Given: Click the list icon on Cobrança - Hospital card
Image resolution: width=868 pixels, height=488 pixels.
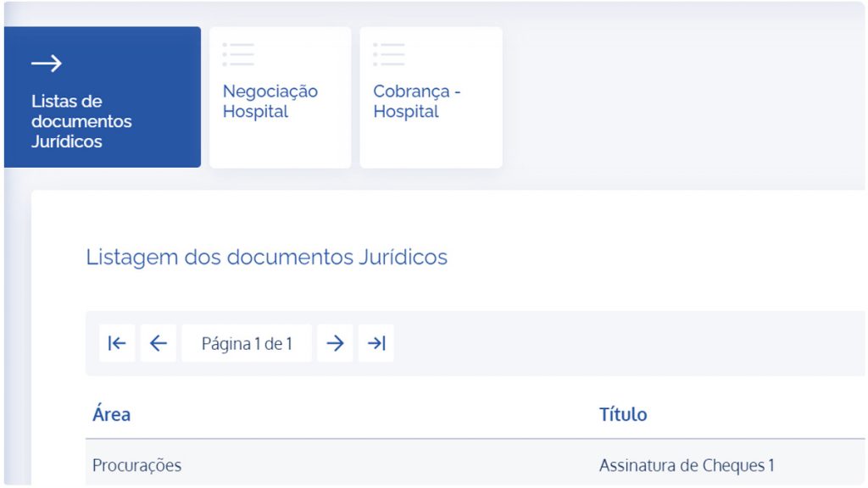Looking at the screenshot, I should point(389,55).
